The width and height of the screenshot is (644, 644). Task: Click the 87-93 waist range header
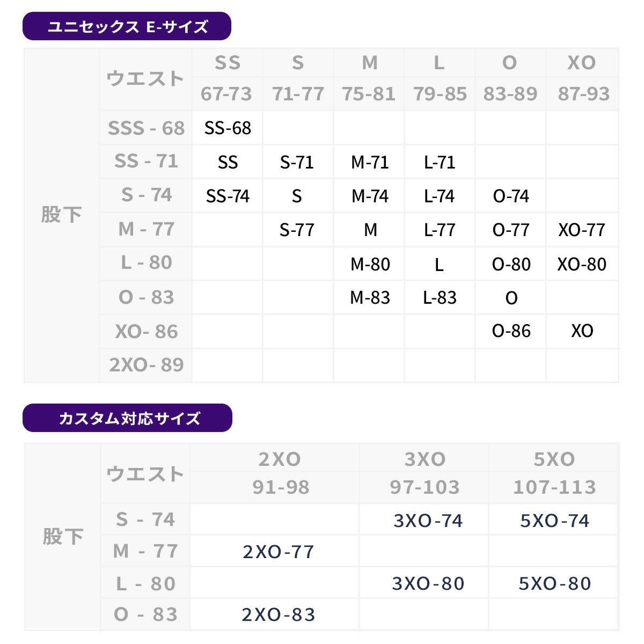coord(583,94)
